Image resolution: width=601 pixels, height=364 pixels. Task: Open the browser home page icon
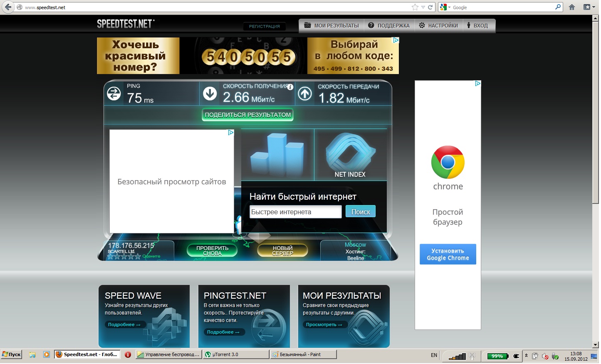[572, 7]
